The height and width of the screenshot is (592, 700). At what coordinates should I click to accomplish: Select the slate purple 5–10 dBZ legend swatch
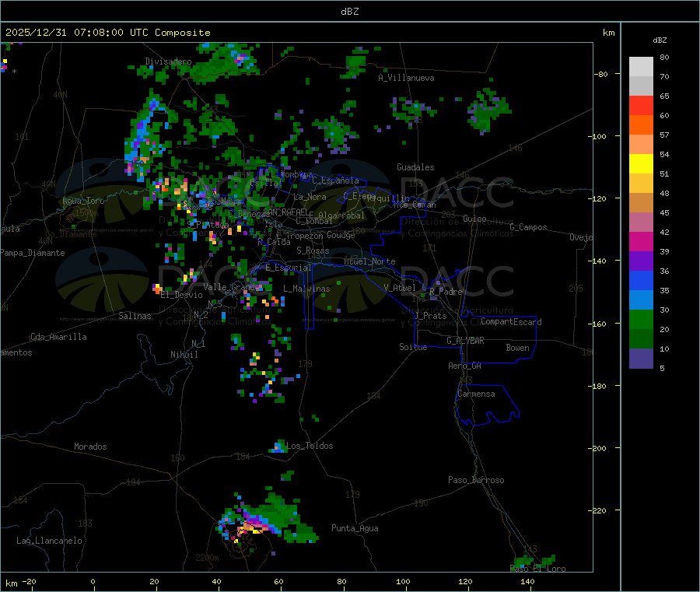pyautogui.click(x=641, y=359)
